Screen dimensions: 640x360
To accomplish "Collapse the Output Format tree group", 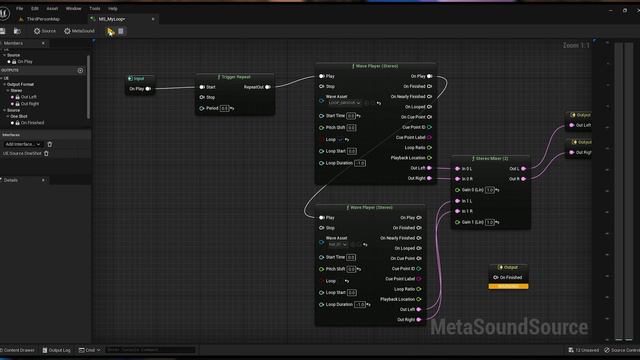I will 5,84.
